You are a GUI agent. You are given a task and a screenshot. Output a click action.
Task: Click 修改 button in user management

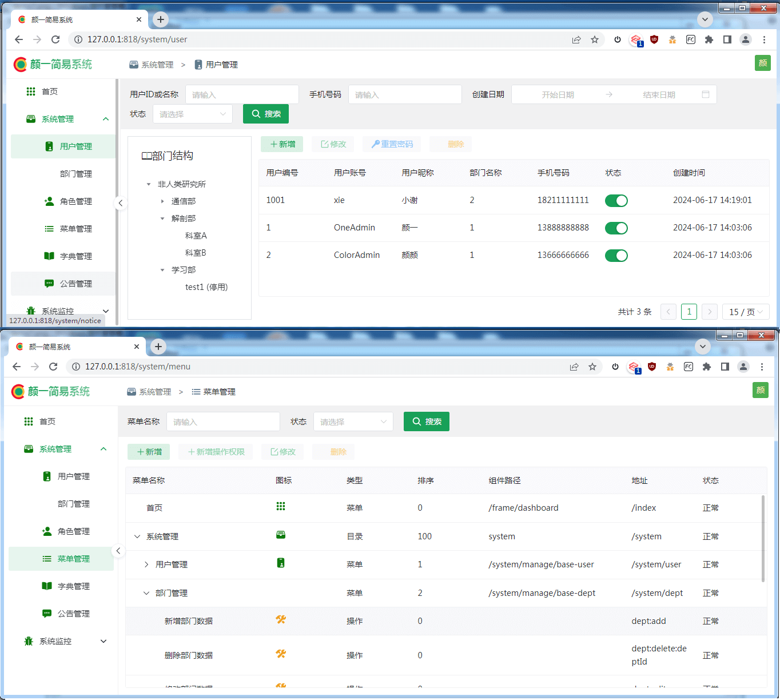pos(333,144)
